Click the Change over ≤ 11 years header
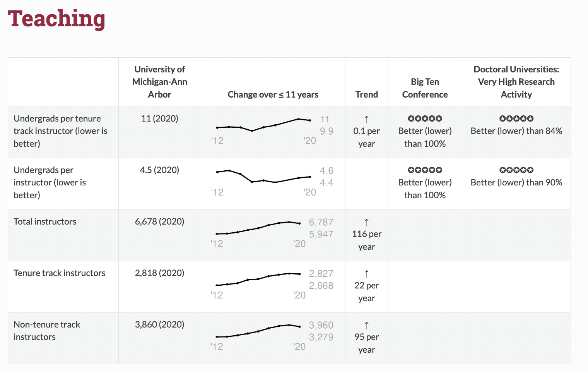The height and width of the screenshot is (374, 588). click(273, 94)
